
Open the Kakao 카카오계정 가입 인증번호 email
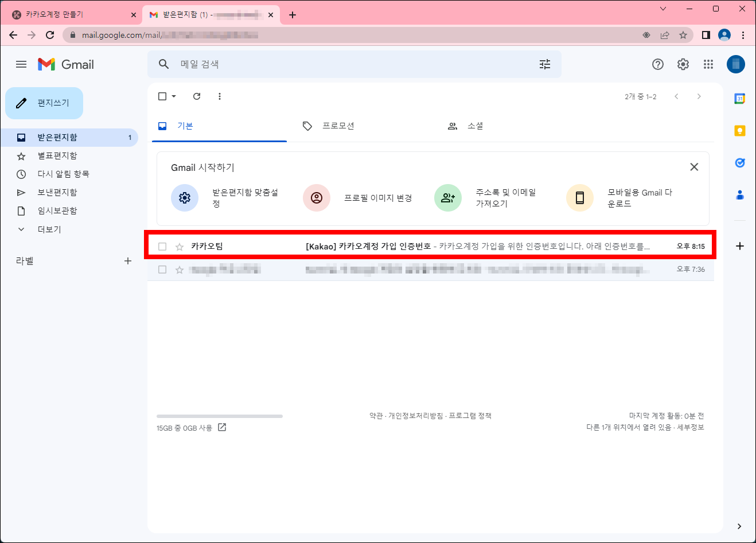point(430,247)
